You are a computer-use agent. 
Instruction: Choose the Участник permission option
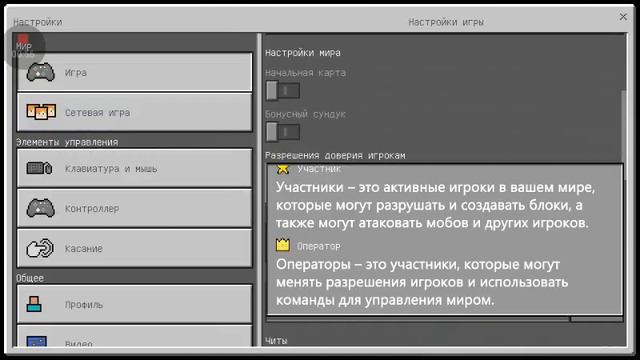(444, 199)
